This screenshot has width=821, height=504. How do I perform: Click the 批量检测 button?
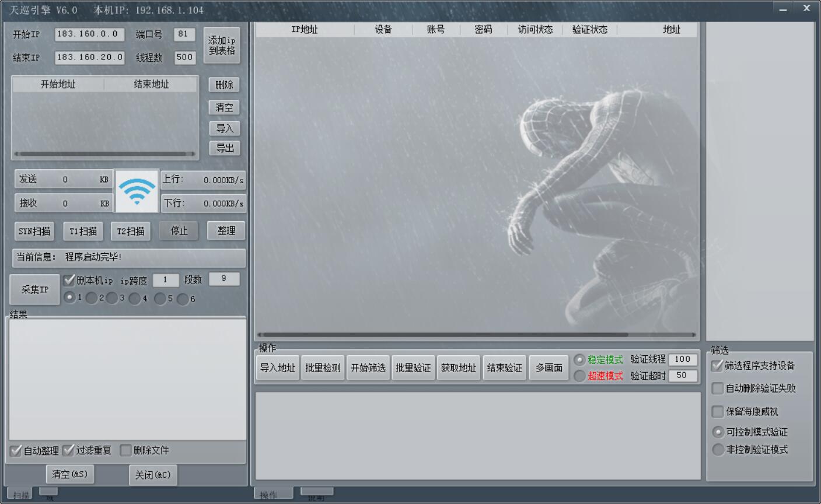323,368
